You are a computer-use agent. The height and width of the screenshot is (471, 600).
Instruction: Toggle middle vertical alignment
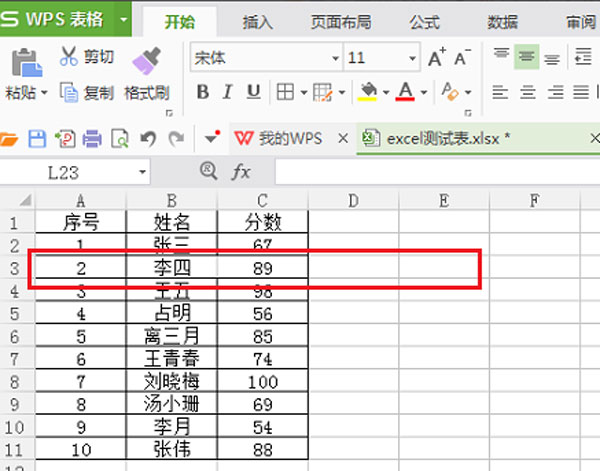point(527,57)
